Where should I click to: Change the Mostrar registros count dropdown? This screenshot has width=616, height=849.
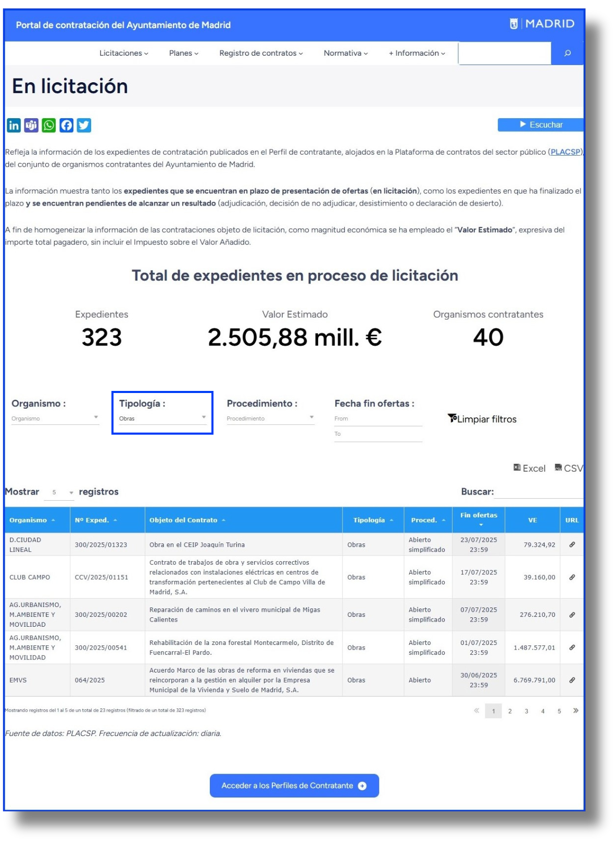(x=59, y=492)
